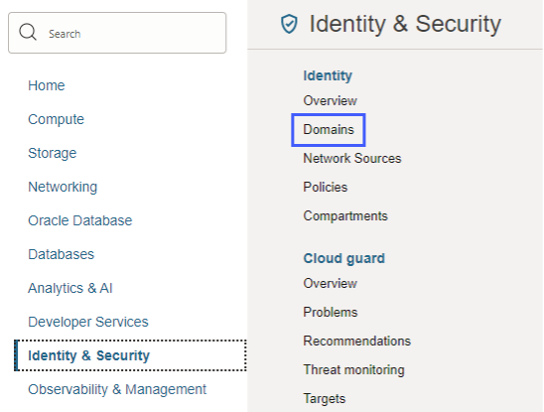Open the Domains link
Viewport: 544px width, 412px height.
click(x=329, y=130)
